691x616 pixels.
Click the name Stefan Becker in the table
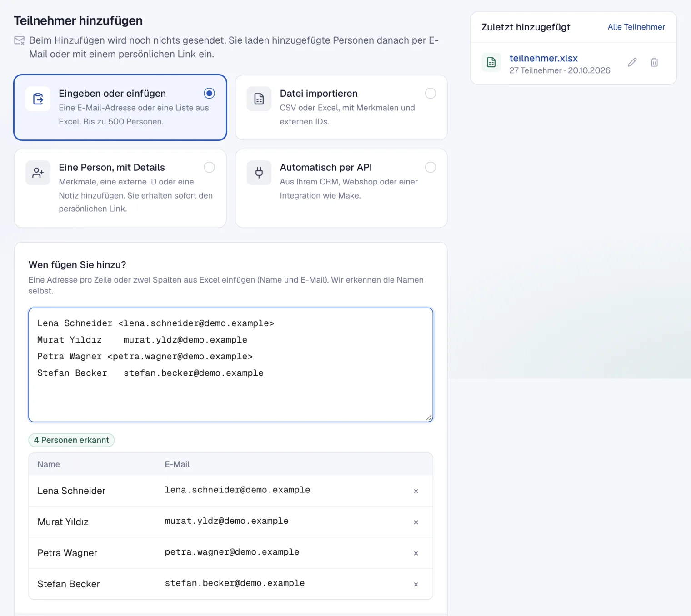(x=69, y=584)
